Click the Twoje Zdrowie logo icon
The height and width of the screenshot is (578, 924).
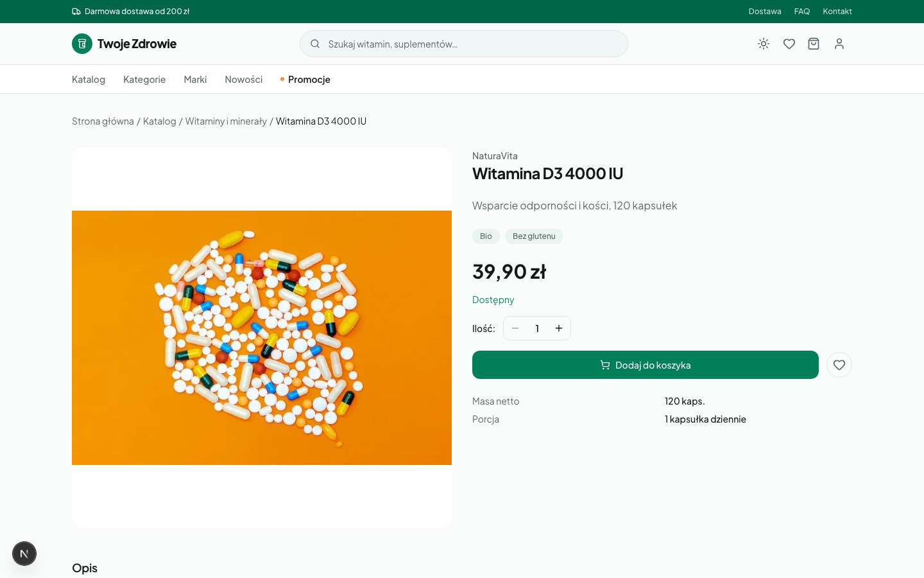point(82,44)
